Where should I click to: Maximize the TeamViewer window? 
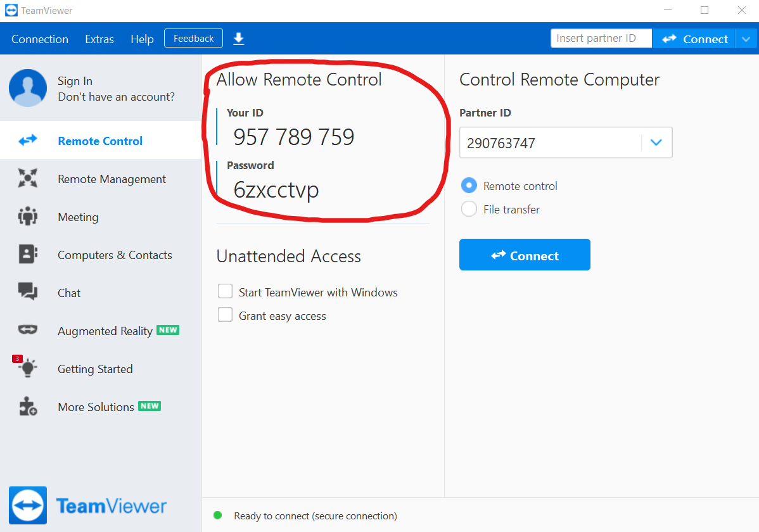(x=705, y=10)
